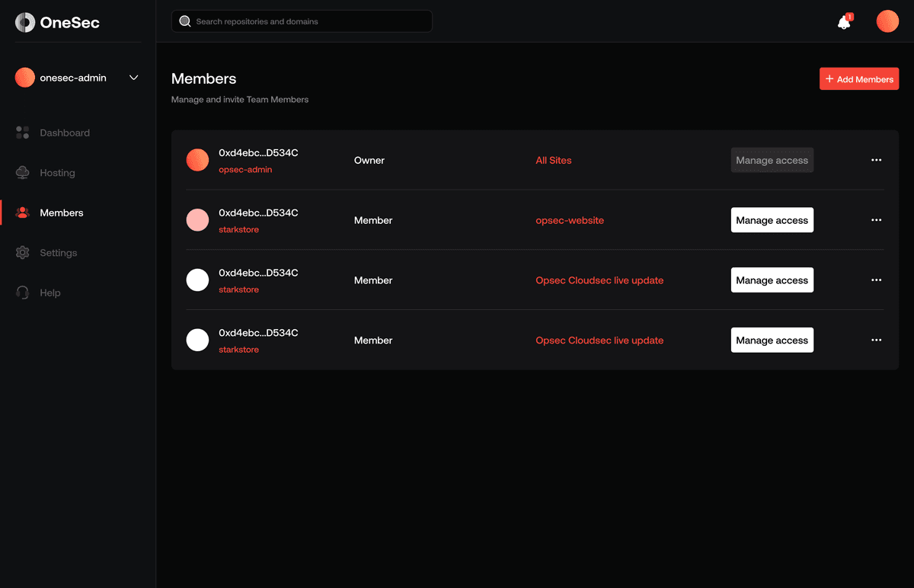914x588 pixels.
Task: Expand the onesec-admin account dropdown
Action: tap(134, 78)
